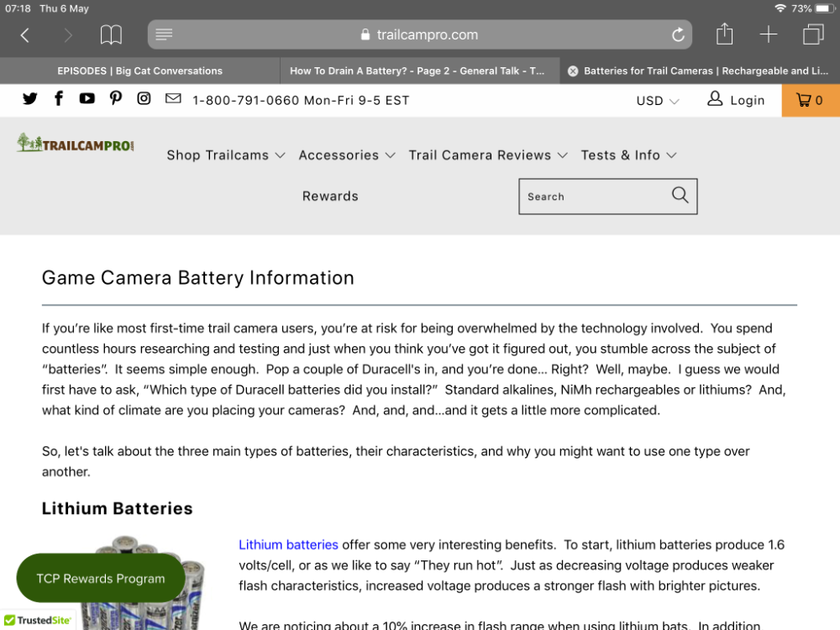Open TrailCamPro's Twitter page
The width and height of the screenshot is (840, 630).
[x=30, y=98]
